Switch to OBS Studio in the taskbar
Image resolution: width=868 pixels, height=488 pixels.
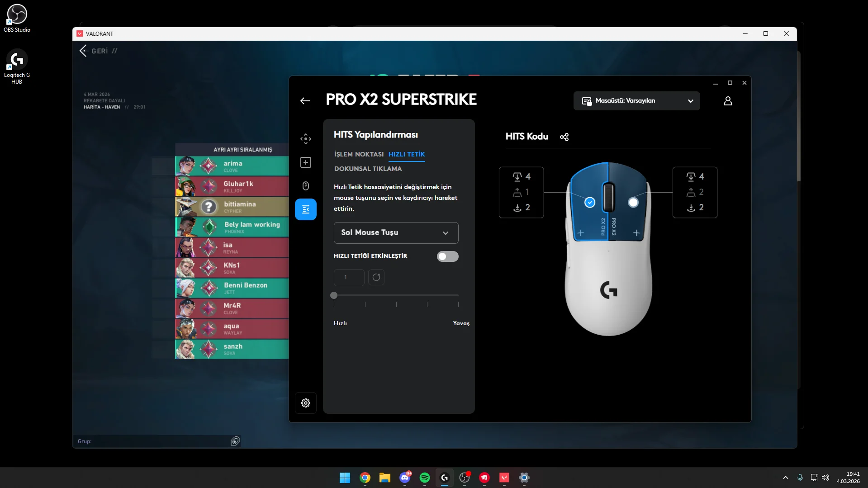[465, 478]
